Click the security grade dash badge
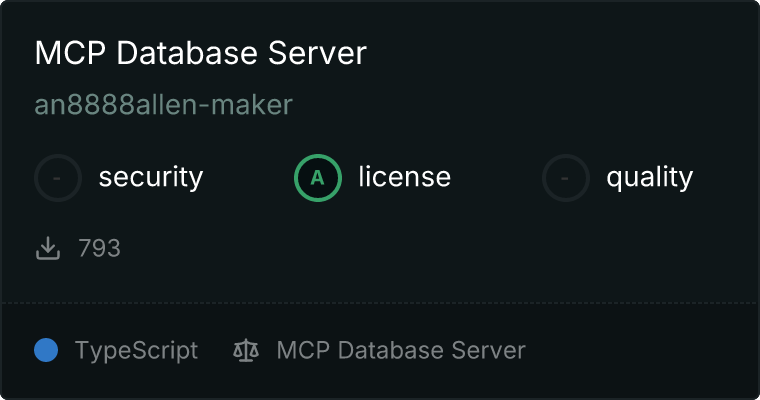 [x=58, y=178]
